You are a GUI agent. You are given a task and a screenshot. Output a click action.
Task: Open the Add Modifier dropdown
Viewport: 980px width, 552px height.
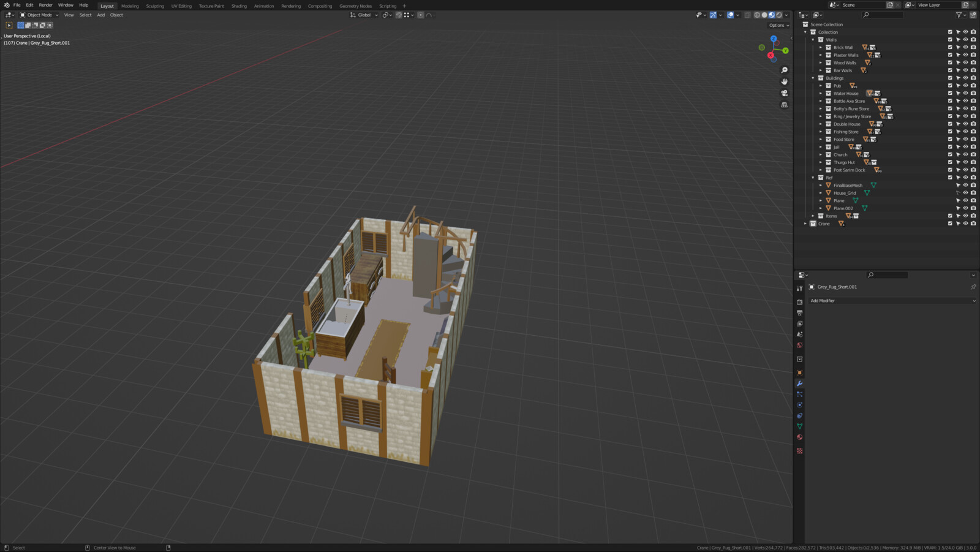coord(892,301)
